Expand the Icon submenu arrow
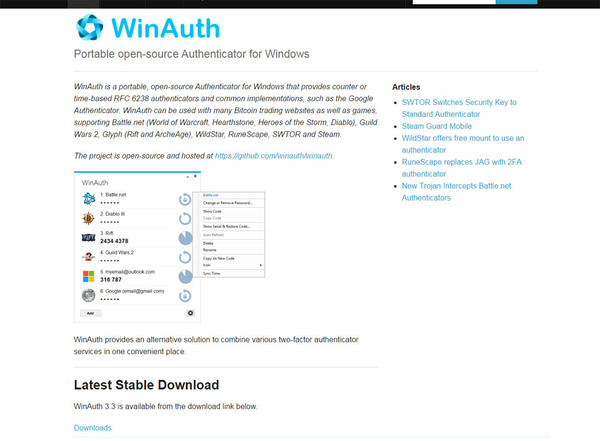This screenshot has height=441, width=600. [x=261, y=265]
